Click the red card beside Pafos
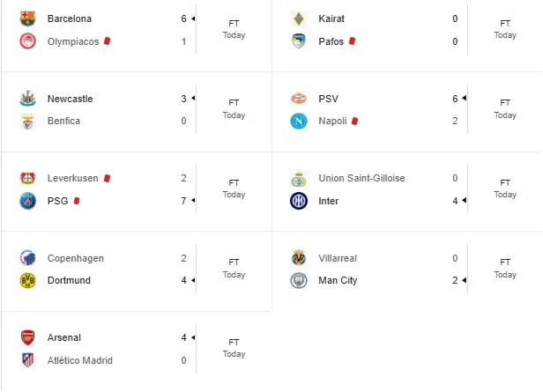The width and height of the screenshot is (543, 392). [352, 41]
